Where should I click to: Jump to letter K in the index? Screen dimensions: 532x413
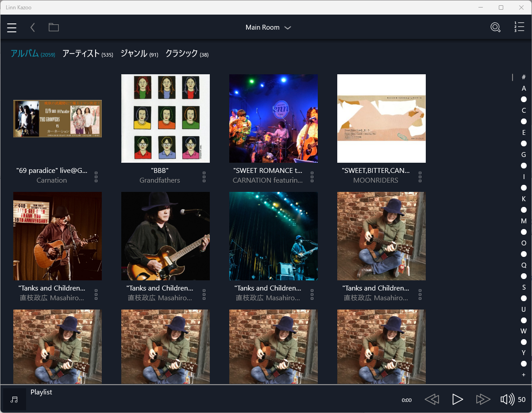click(524, 199)
